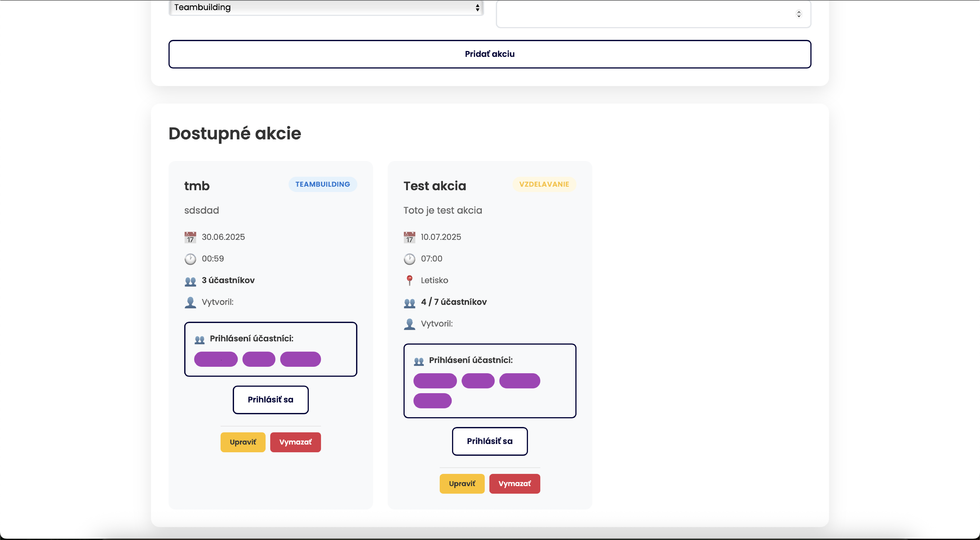
Task: Click the clock icon beside 07:00
Action: [409, 259]
